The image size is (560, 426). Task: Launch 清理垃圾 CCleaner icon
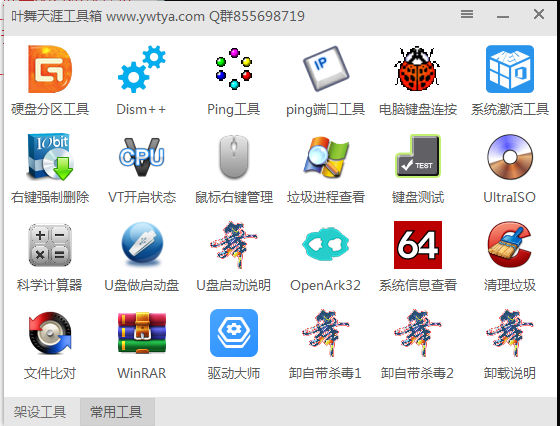pyautogui.click(x=510, y=245)
